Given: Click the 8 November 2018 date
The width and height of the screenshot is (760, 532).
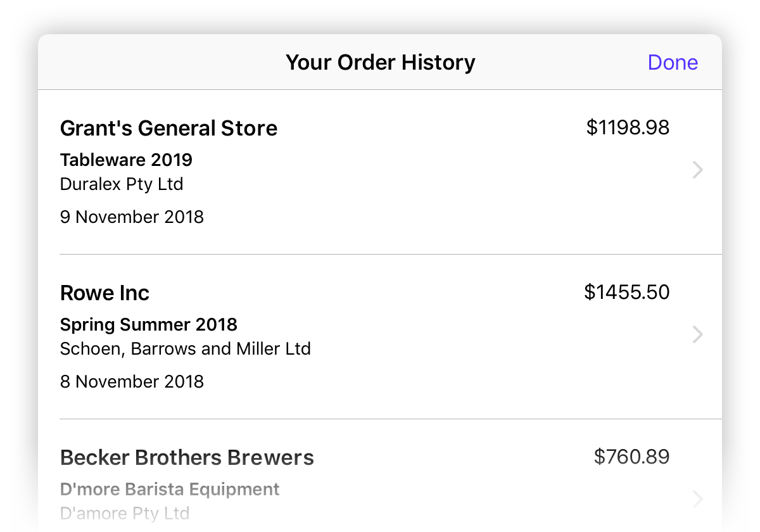Looking at the screenshot, I should [x=132, y=382].
